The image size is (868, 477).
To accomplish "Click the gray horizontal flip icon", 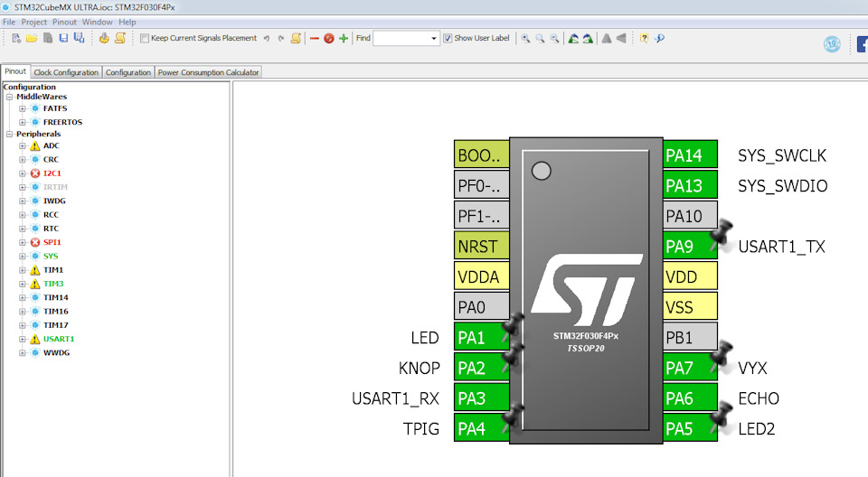I will pyautogui.click(x=621, y=38).
